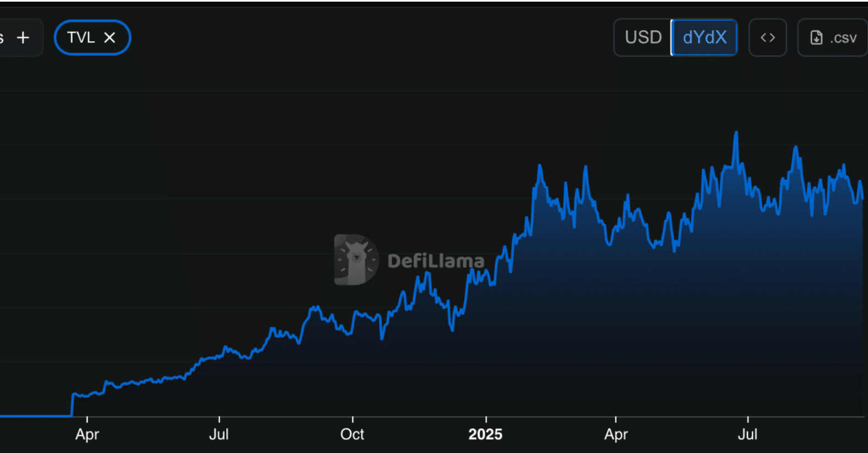868x453 pixels.
Task: Click the Jul axis label after 2025
Action: click(747, 434)
